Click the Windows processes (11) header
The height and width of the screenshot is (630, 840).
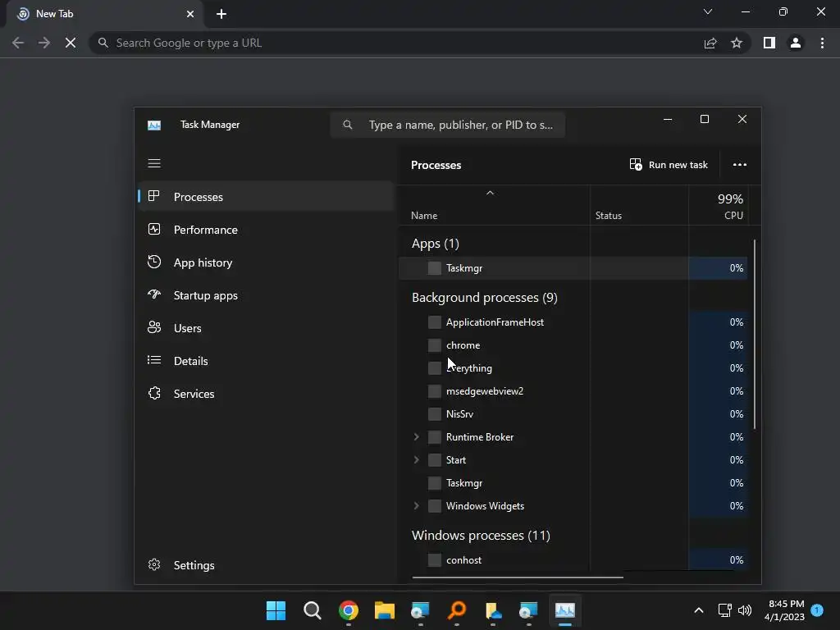point(481,535)
